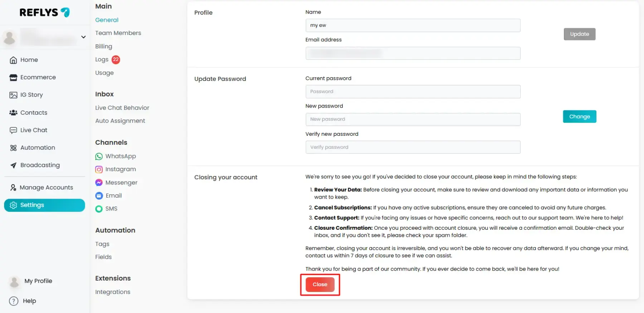Click the WhatsApp channel icon
This screenshot has width=644, height=313.
tap(99, 156)
